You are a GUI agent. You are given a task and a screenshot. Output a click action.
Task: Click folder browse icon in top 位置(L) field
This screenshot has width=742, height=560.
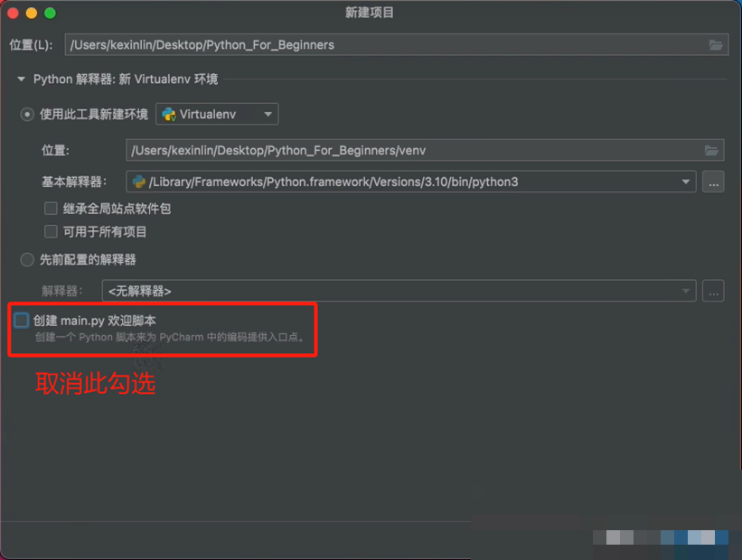(x=716, y=45)
